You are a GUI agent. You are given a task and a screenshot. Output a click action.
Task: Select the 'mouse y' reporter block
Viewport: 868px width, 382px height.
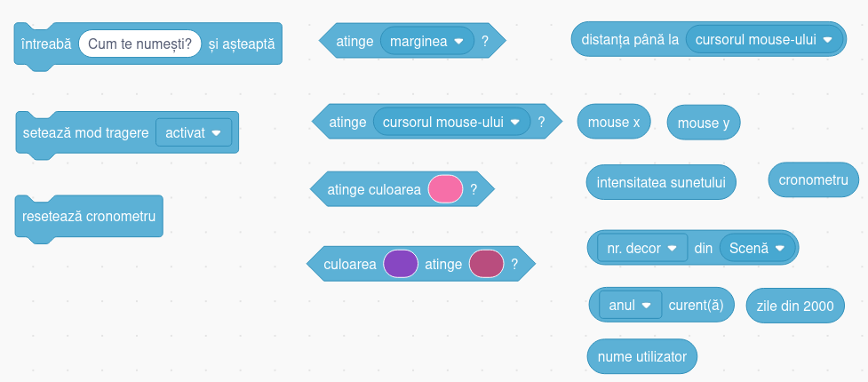point(703,123)
